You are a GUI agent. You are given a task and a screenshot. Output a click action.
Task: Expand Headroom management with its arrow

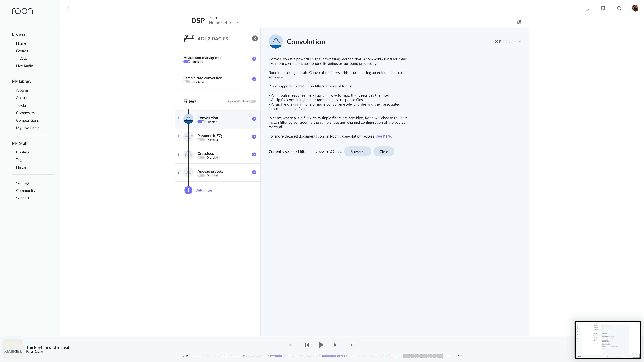click(x=254, y=59)
